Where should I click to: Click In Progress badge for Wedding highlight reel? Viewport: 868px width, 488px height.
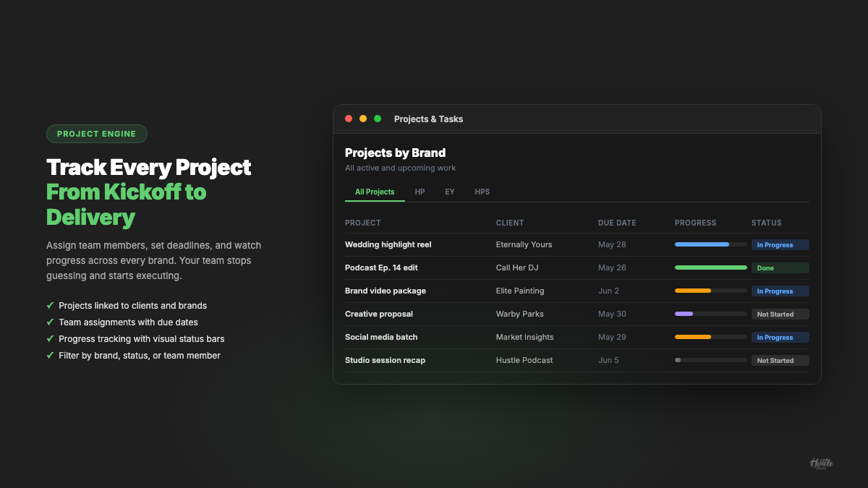coord(780,244)
